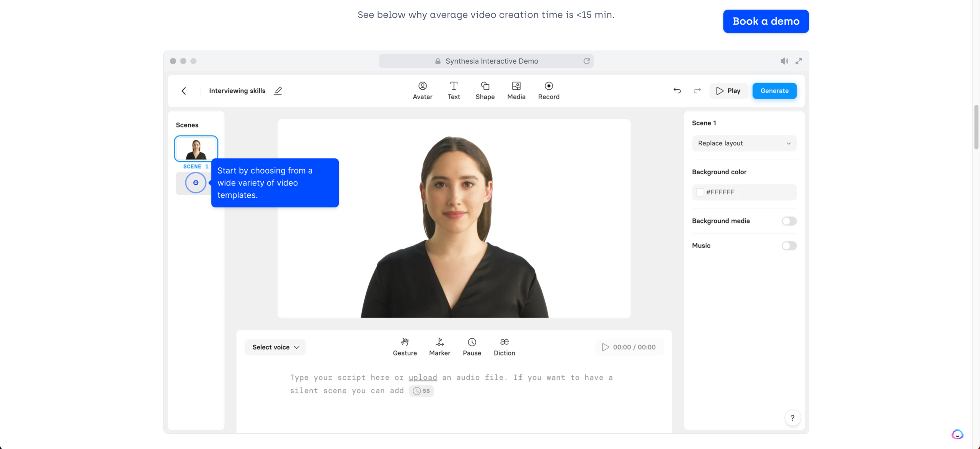Open the Select voice menu
Screen dimensions: 980x449
tap(274, 347)
